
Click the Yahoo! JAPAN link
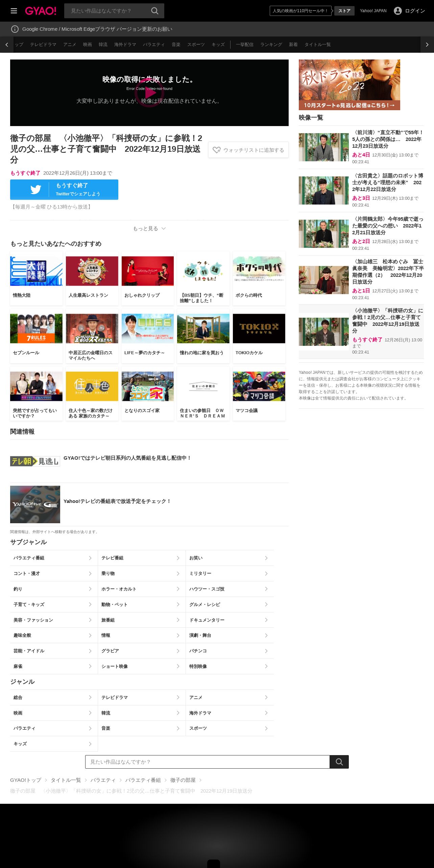coord(373,11)
